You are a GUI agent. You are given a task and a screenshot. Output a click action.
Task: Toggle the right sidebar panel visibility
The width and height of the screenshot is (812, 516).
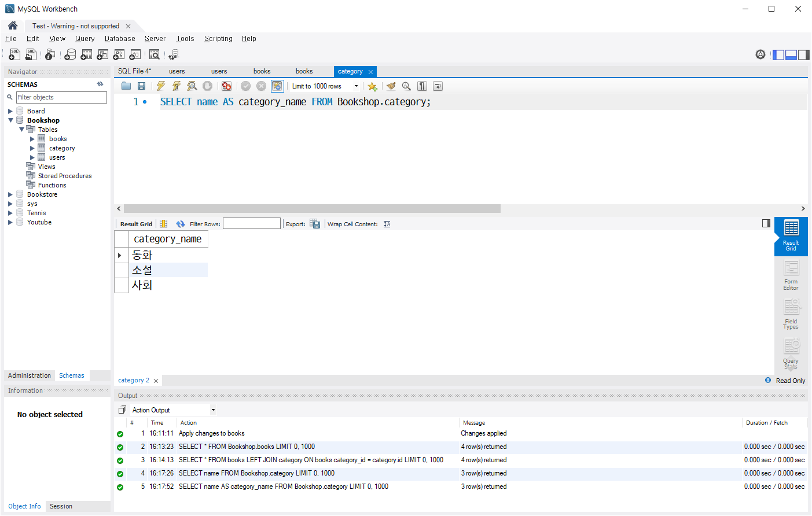(x=804, y=54)
